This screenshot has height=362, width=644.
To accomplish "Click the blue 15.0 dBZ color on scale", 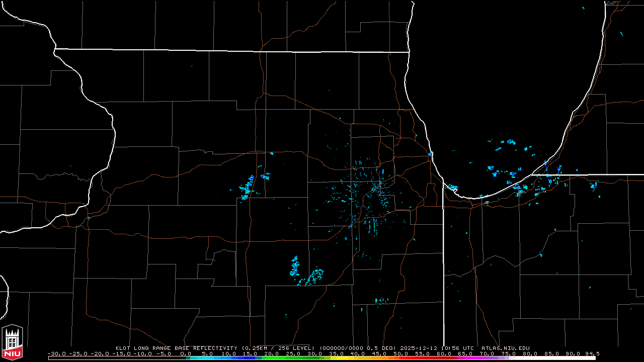I will coord(250,358).
